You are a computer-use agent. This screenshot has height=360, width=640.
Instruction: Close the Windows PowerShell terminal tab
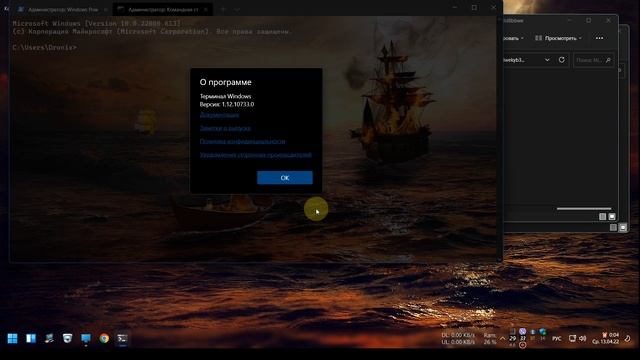(106, 9)
